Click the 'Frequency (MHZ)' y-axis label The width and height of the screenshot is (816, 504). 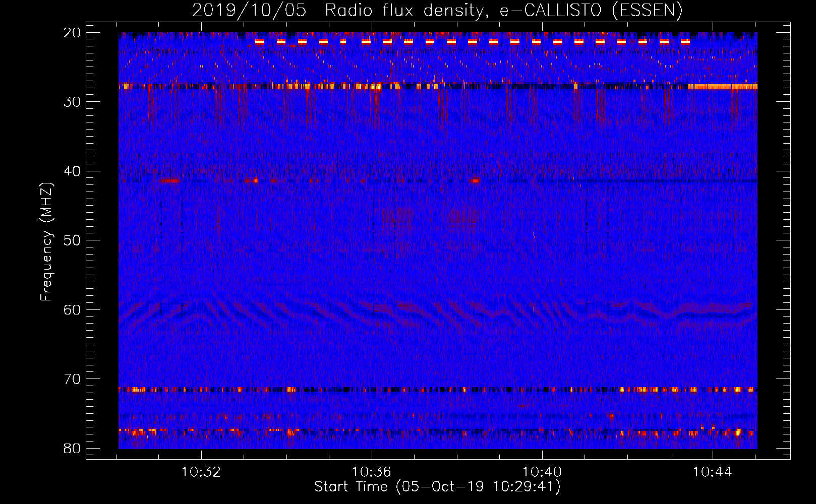coord(46,241)
